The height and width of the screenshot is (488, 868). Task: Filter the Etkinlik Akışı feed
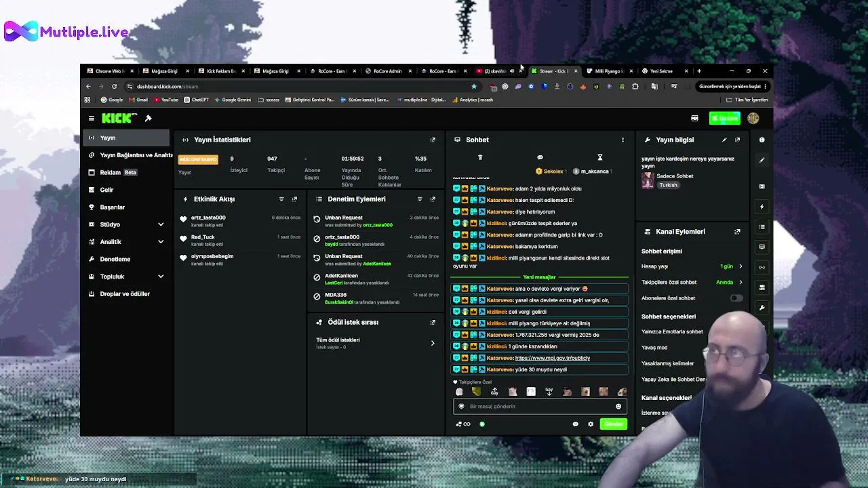click(x=281, y=199)
